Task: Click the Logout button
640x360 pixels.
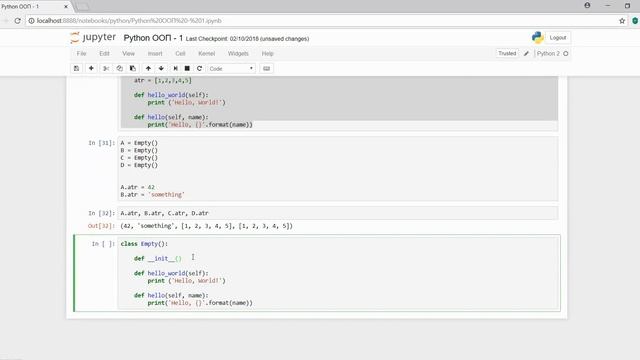Action: (558, 38)
